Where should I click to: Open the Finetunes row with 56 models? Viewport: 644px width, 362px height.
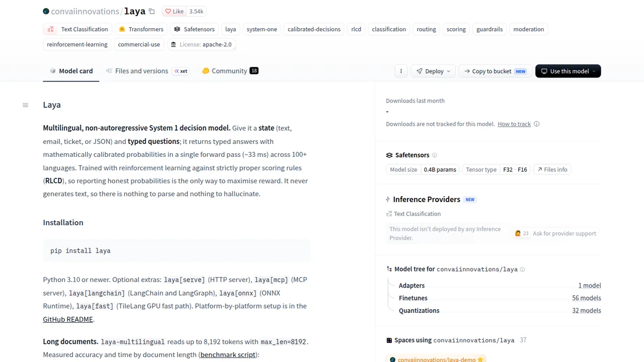point(500,298)
